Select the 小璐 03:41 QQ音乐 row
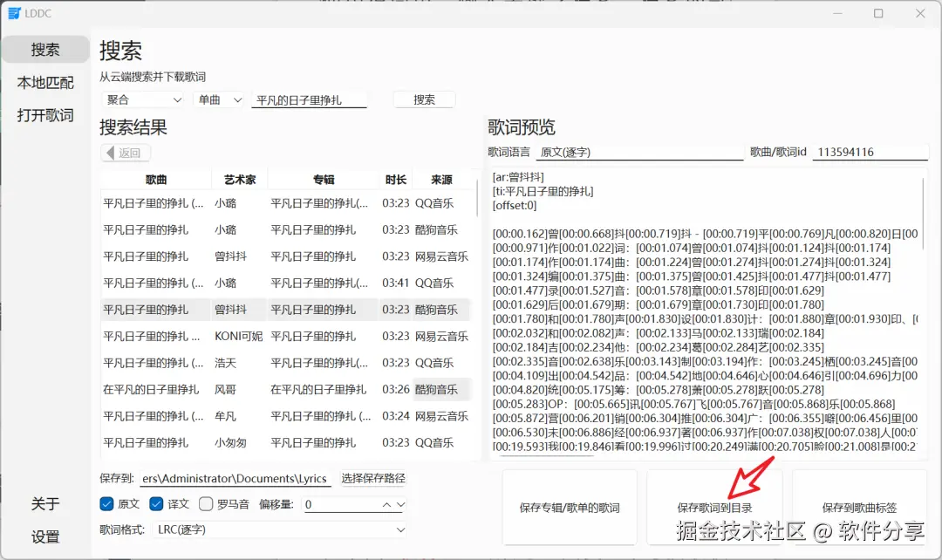 point(286,283)
